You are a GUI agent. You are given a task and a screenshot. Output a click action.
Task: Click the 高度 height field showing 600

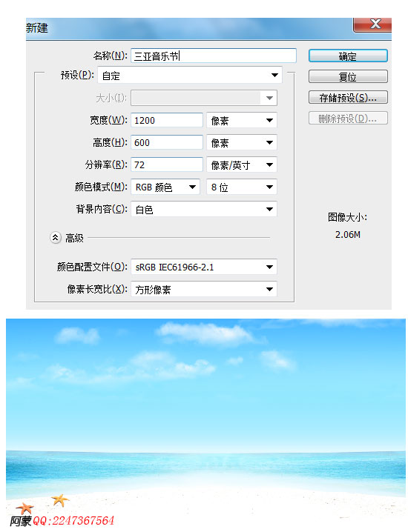166,142
